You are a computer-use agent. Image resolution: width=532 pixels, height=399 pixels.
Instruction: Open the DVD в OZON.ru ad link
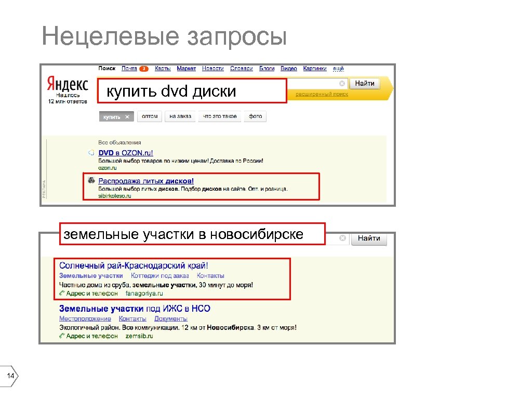126,152
